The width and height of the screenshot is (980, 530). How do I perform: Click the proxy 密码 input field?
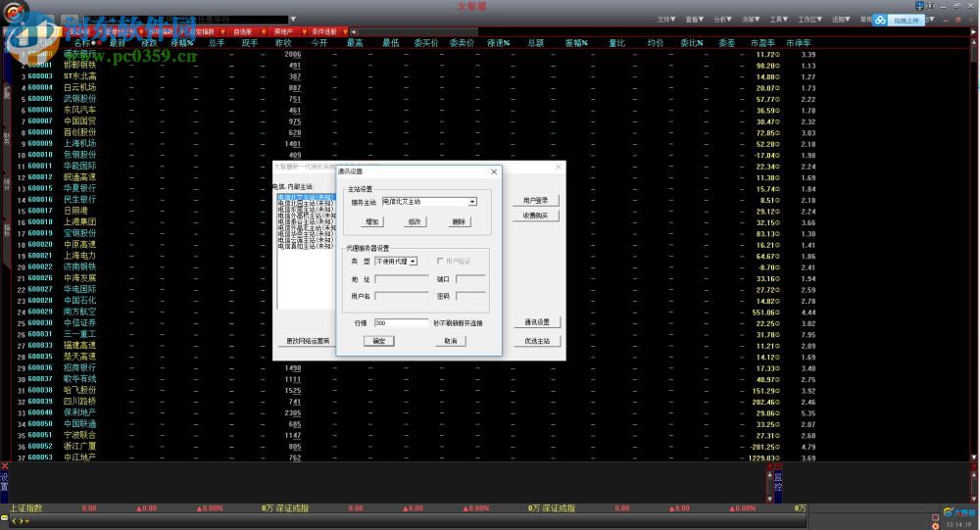[x=470, y=296]
